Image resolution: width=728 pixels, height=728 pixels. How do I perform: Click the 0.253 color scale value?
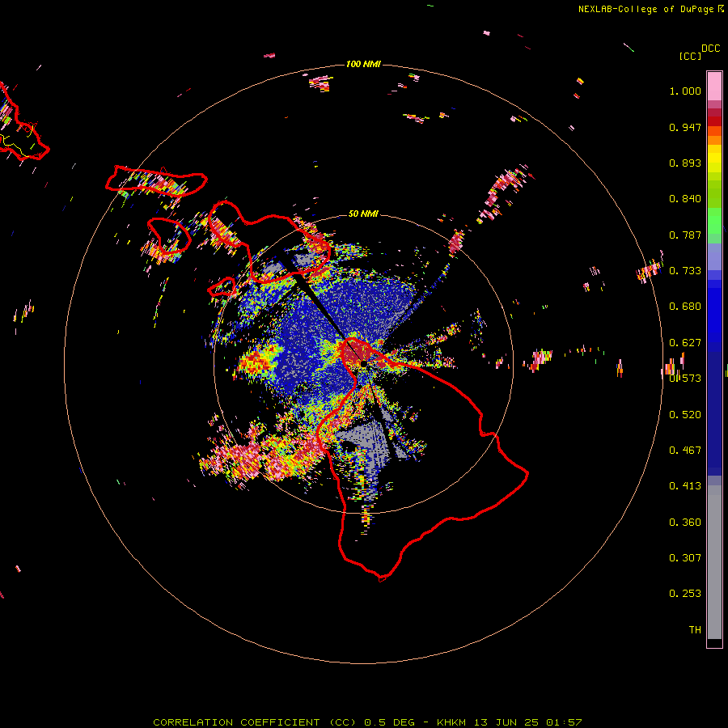pos(685,594)
